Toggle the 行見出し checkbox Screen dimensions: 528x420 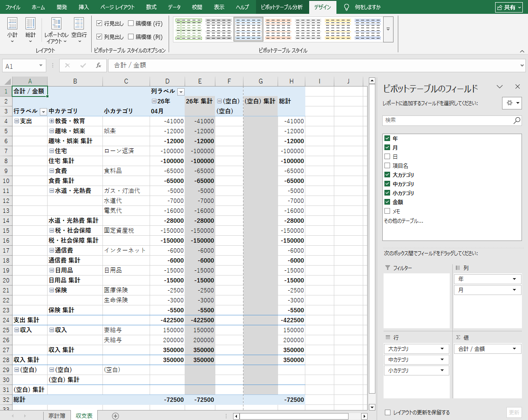click(99, 23)
